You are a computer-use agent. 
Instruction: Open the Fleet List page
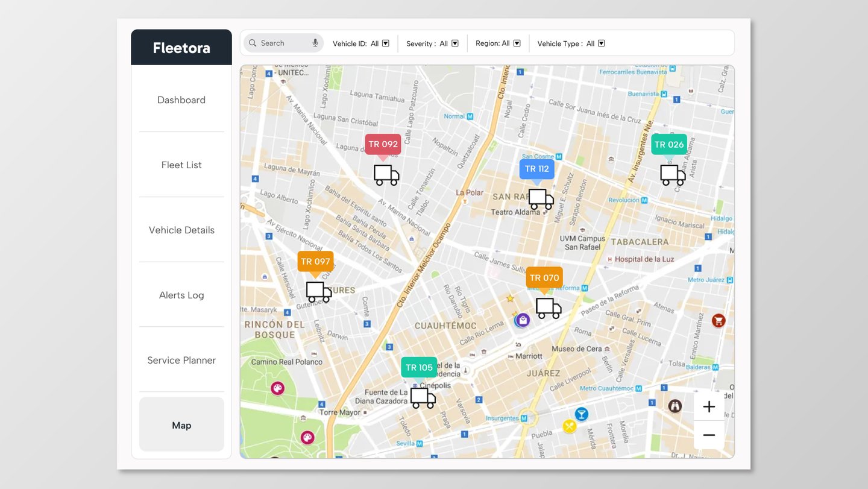(x=181, y=165)
